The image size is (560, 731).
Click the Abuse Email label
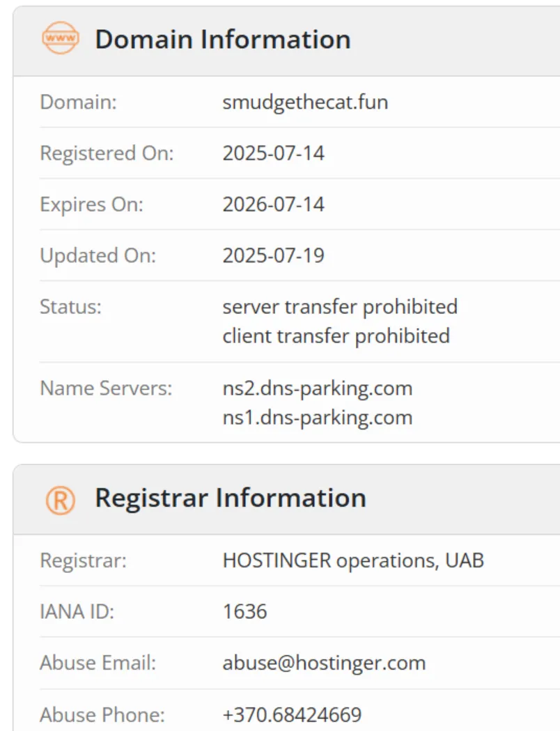pyautogui.click(x=98, y=663)
